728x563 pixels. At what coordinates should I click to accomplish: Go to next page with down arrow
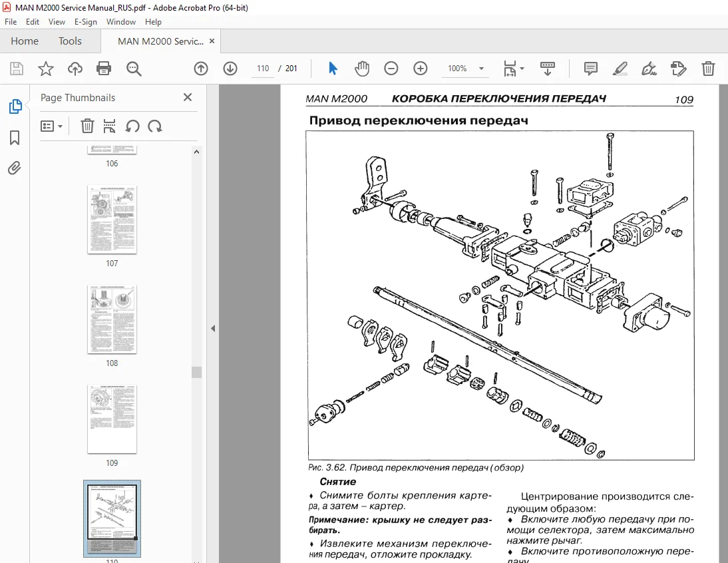tap(230, 69)
